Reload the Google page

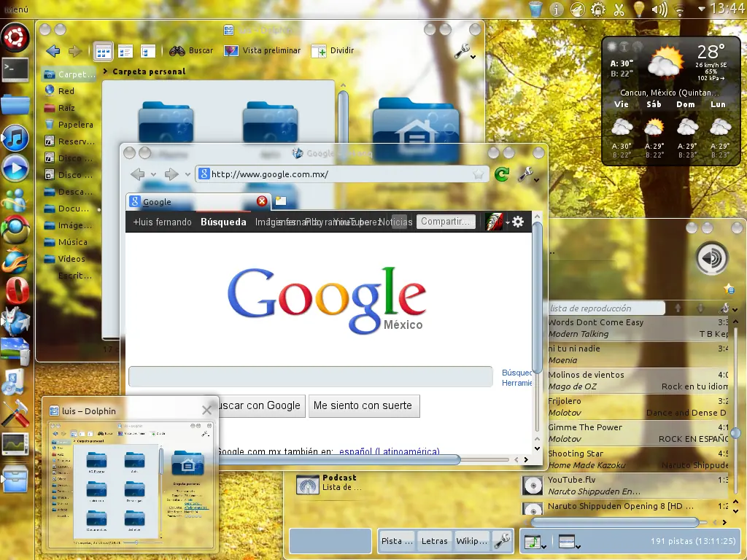(x=502, y=174)
